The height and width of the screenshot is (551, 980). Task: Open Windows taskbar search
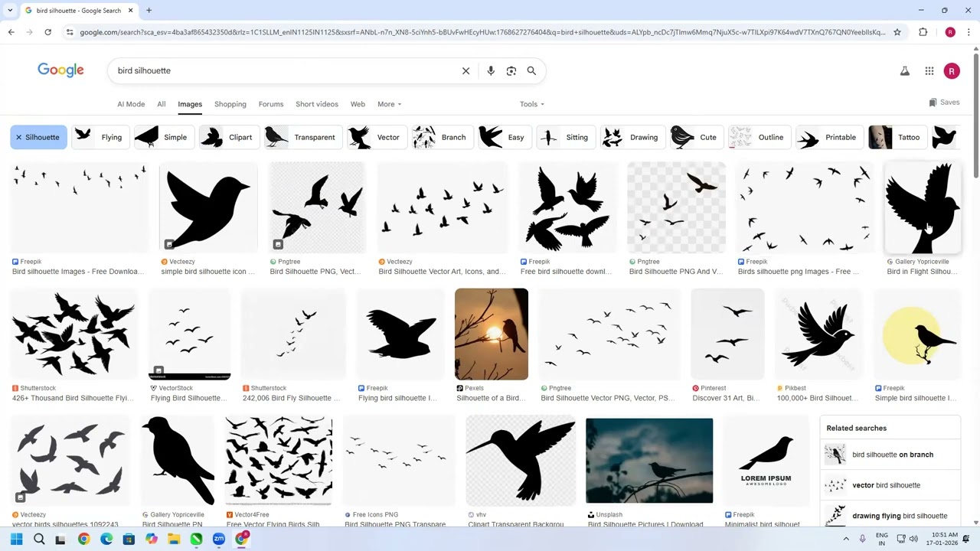tap(39, 540)
